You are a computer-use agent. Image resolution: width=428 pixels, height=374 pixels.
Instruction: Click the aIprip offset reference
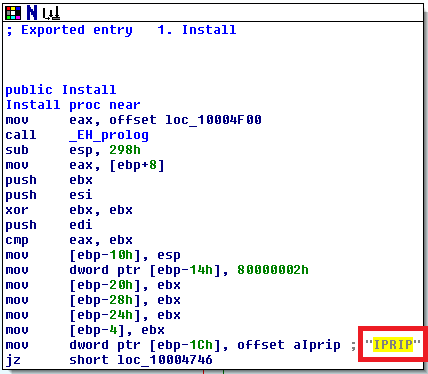point(317,345)
